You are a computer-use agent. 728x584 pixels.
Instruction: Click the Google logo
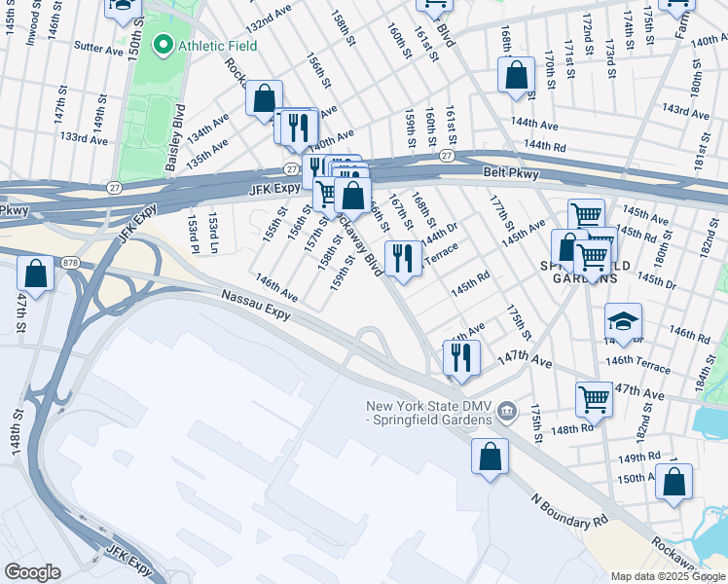pos(32,572)
